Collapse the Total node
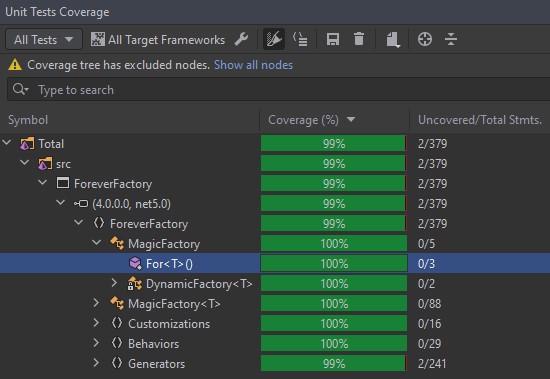 [x=7, y=142]
